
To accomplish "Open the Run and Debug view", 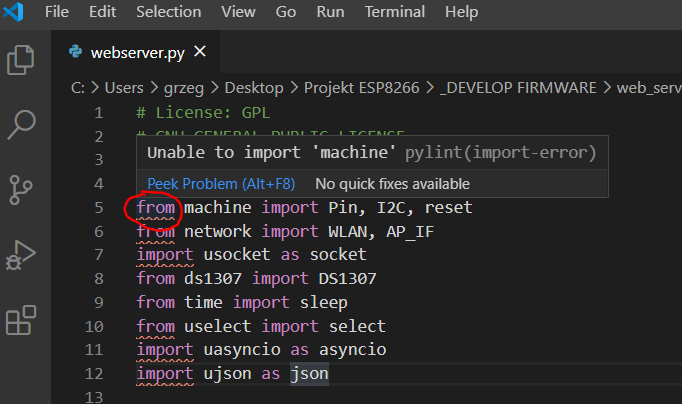I will (x=20, y=255).
